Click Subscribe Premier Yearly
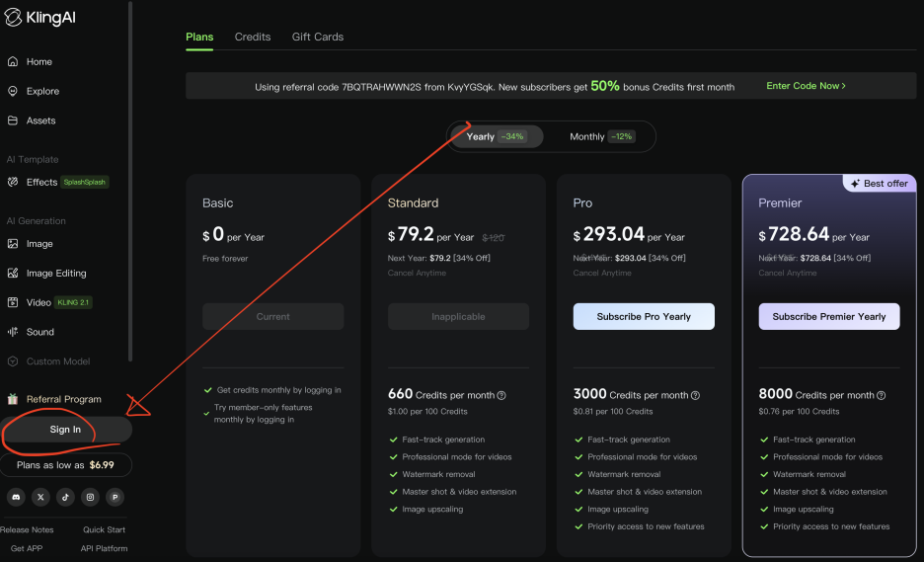 (829, 317)
